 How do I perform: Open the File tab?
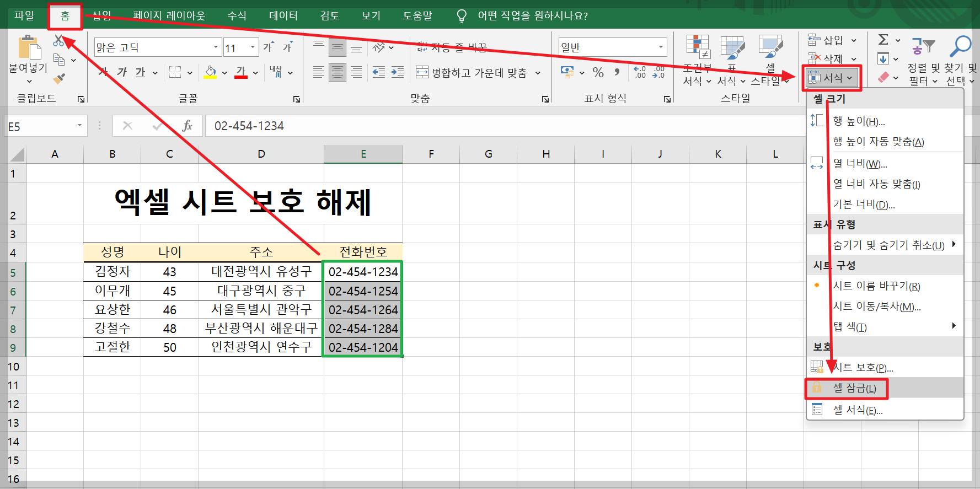click(x=24, y=15)
